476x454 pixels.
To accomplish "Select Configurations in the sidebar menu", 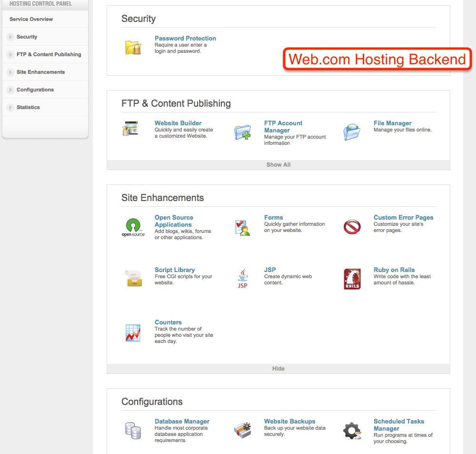I will point(35,90).
